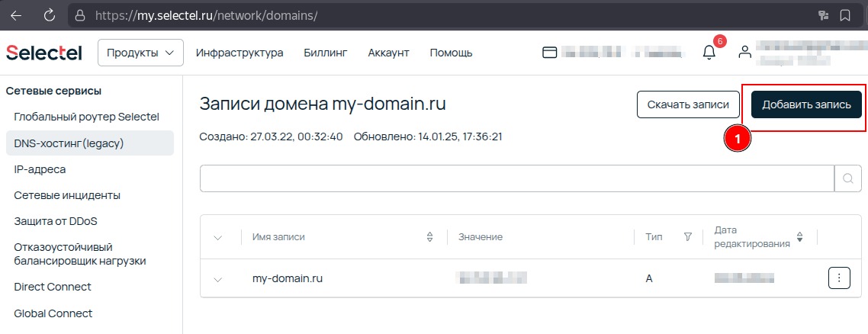Click the Selectel logo
The width and height of the screenshot is (868, 334).
(x=44, y=53)
